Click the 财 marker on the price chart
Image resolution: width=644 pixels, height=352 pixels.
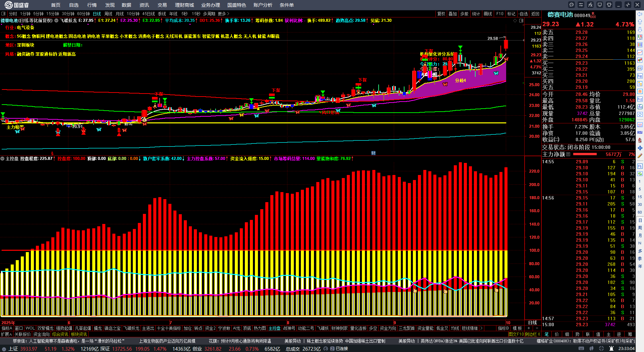click(x=373, y=153)
